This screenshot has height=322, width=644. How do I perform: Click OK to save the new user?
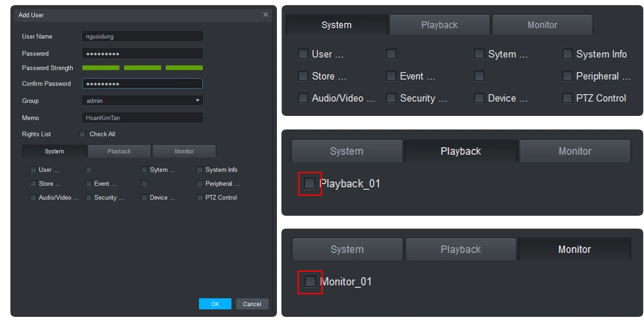[x=215, y=304]
